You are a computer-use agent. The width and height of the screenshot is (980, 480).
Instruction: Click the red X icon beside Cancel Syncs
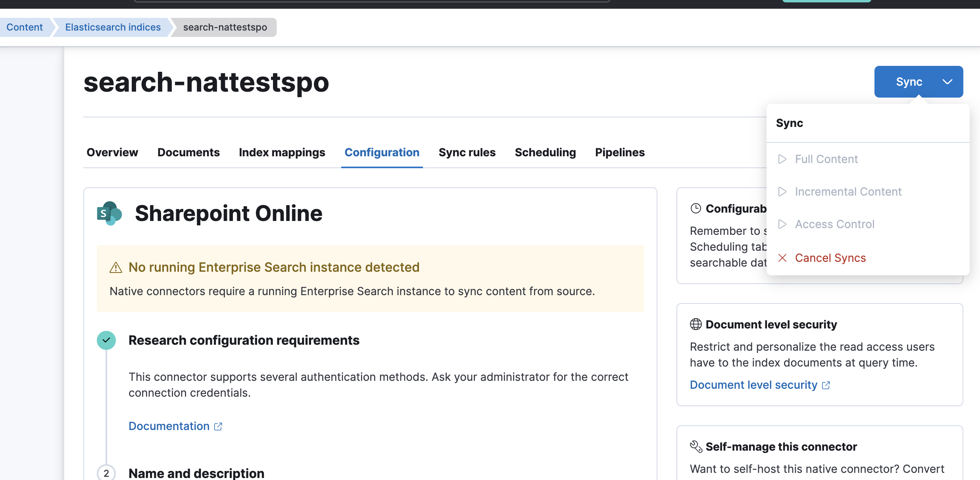(x=782, y=258)
